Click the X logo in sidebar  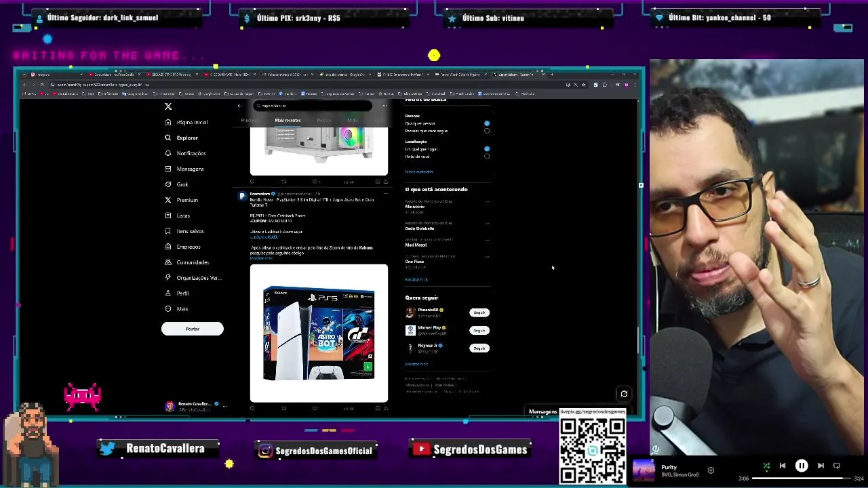[168, 106]
